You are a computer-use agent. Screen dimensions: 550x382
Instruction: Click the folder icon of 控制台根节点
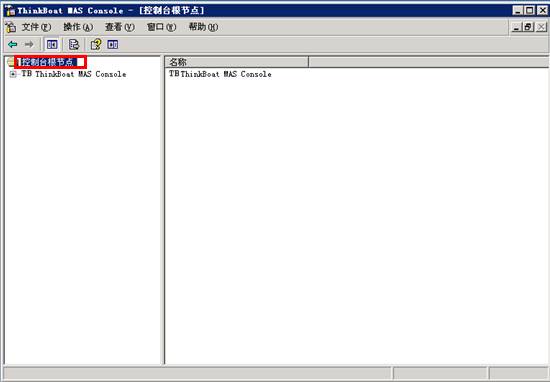pyautogui.click(x=11, y=62)
